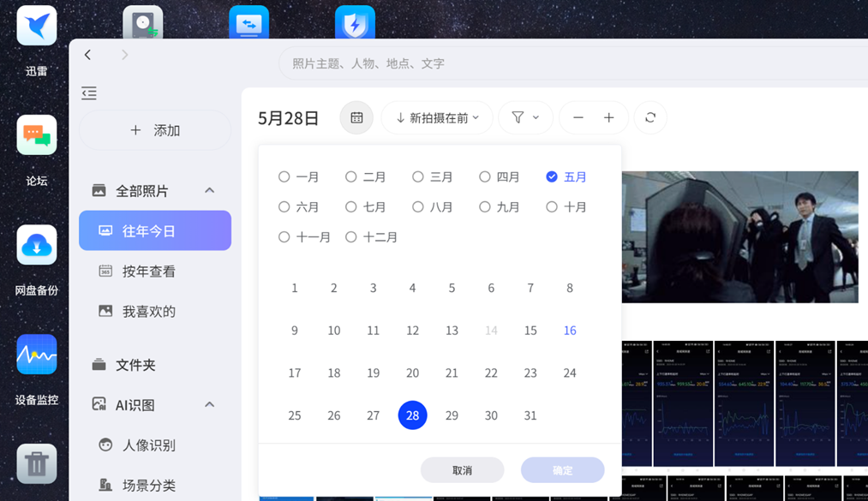Go forward with the right arrow
Viewport: 868px width, 501px height.
tap(124, 55)
